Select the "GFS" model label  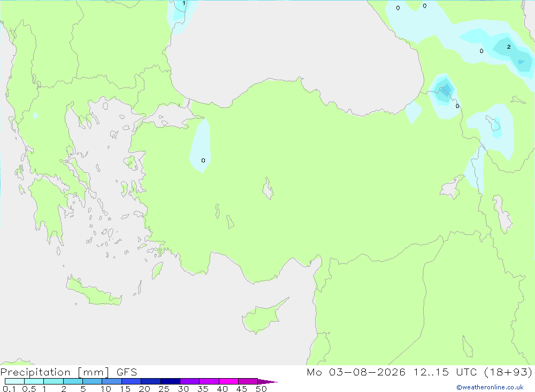(x=127, y=372)
